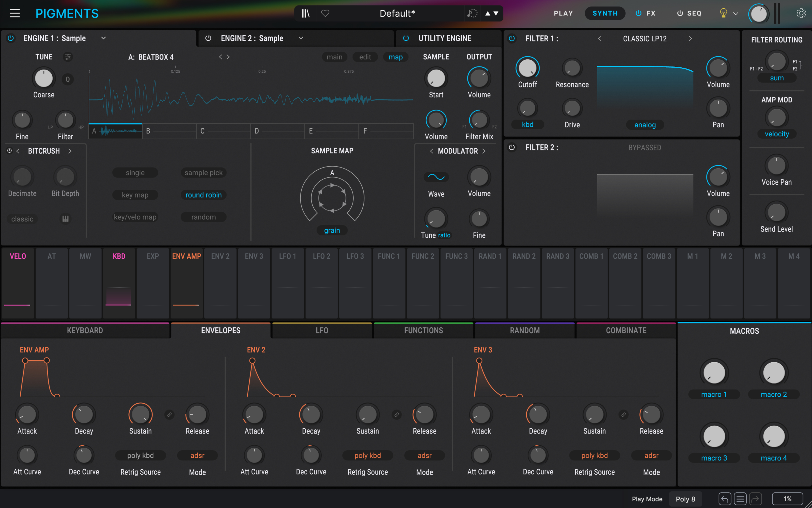Toggle ENV AMP sustain link icon
812x508 pixels.
click(x=169, y=415)
